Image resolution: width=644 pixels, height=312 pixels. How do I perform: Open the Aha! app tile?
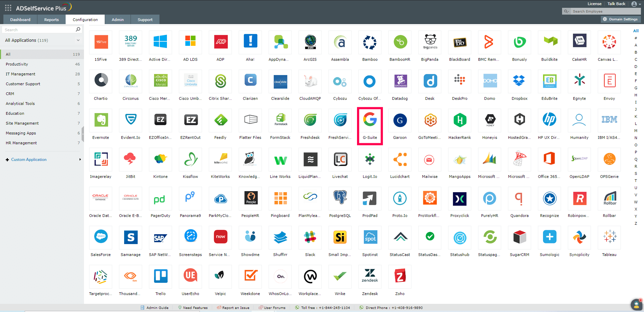tap(251, 42)
